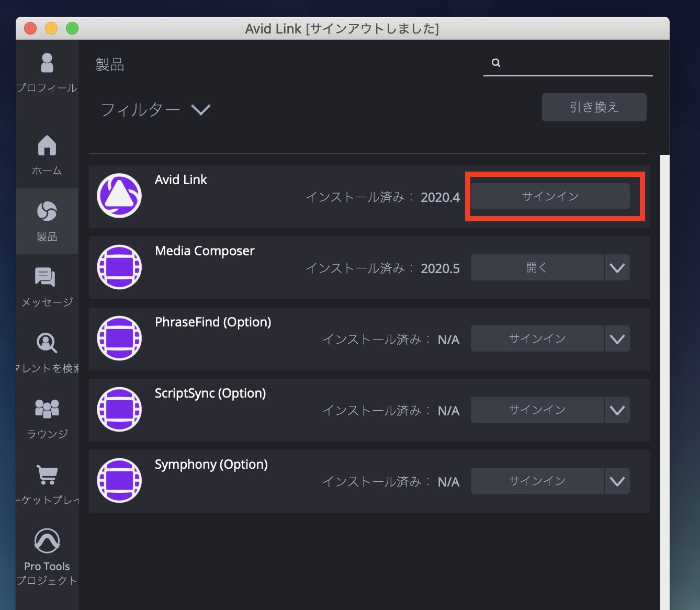Screen dimensions: 700x610
Task: Close the Avid Link window
Action: tap(30, 28)
